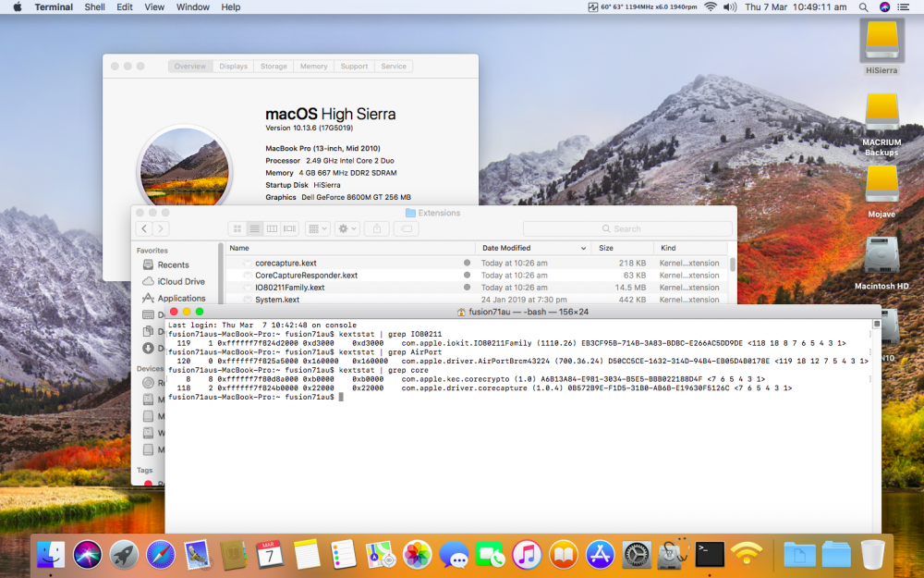This screenshot has width=924, height=578.
Task: Sort Finder list by Date Modified
Action: (x=534, y=248)
